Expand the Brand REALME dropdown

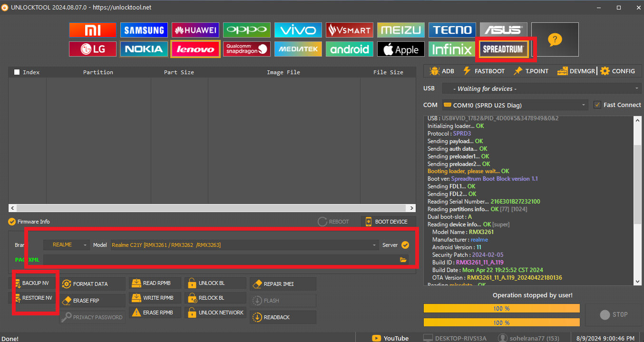pos(66,245)
